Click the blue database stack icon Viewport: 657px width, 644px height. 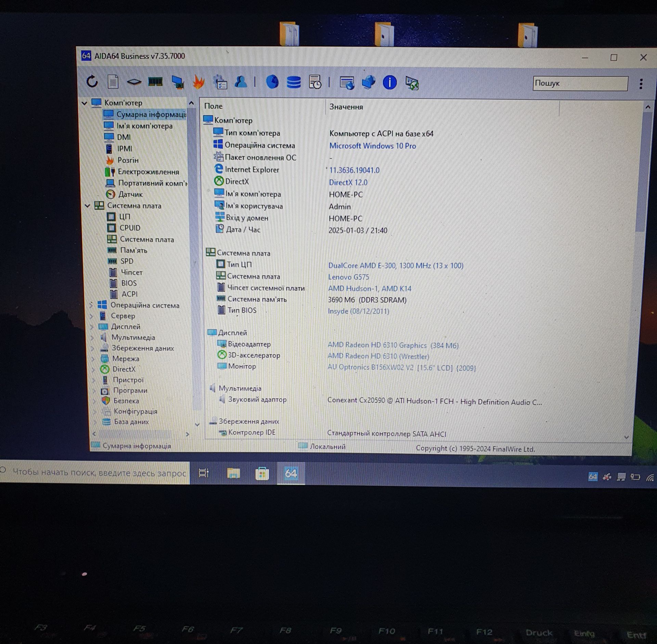pos(294,83)
